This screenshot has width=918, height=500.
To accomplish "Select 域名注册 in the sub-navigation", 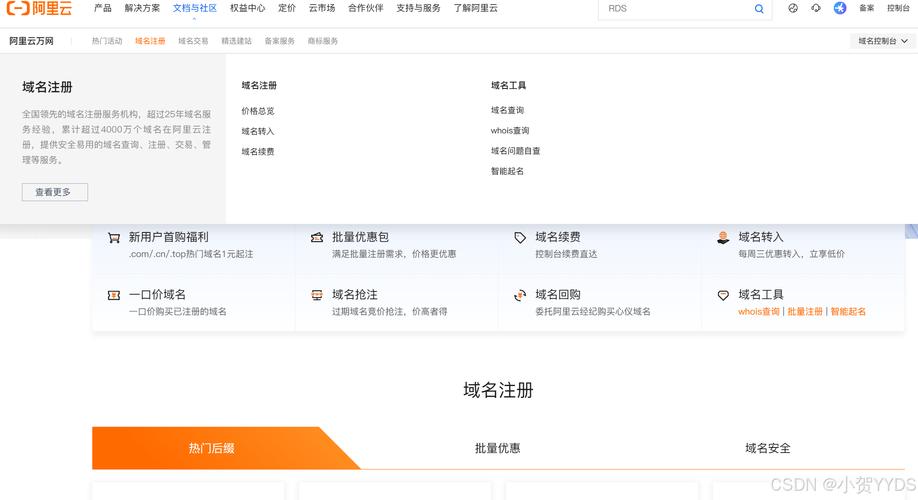I will click(150, 41).
